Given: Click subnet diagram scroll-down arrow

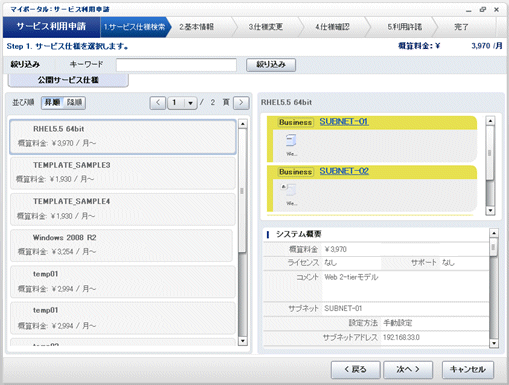Looking at the screenshot, I should point(490,211).
